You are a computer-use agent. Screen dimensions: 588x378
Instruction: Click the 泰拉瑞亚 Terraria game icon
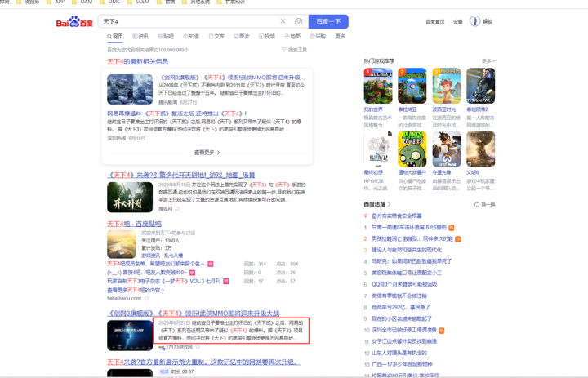[412, 86]
